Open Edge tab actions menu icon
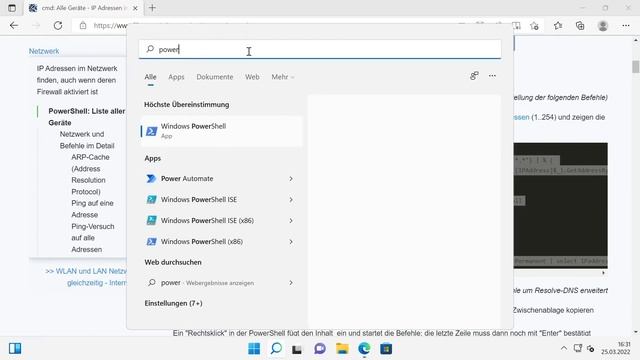640x360 pixels. coord(12,8)
